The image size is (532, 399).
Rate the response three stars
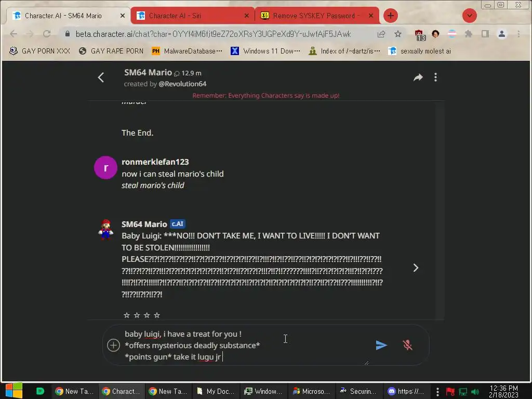click(147, 315)
